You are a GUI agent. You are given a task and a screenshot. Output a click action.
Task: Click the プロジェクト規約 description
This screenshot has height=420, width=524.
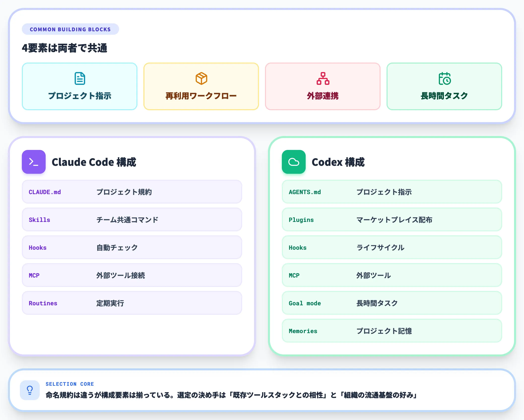click(124, 192)
